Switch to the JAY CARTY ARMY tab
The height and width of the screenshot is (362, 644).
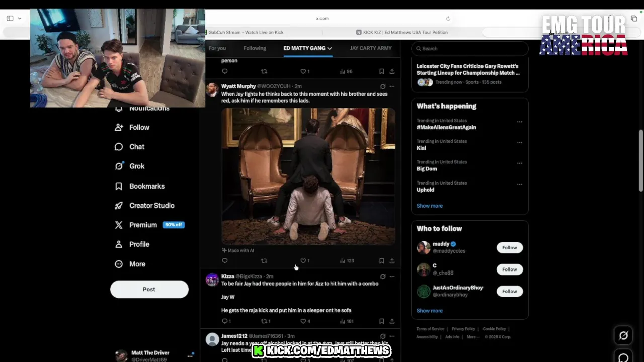[371, 48]
